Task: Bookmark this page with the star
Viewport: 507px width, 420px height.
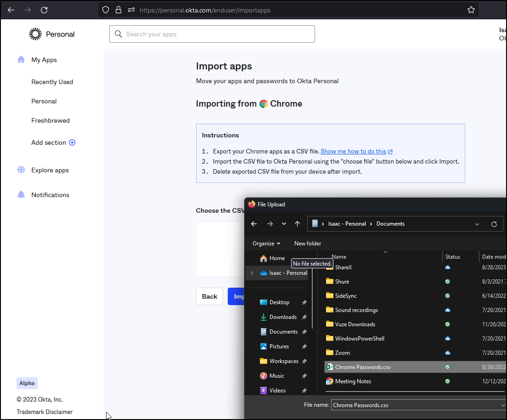Action: [471, 10]
